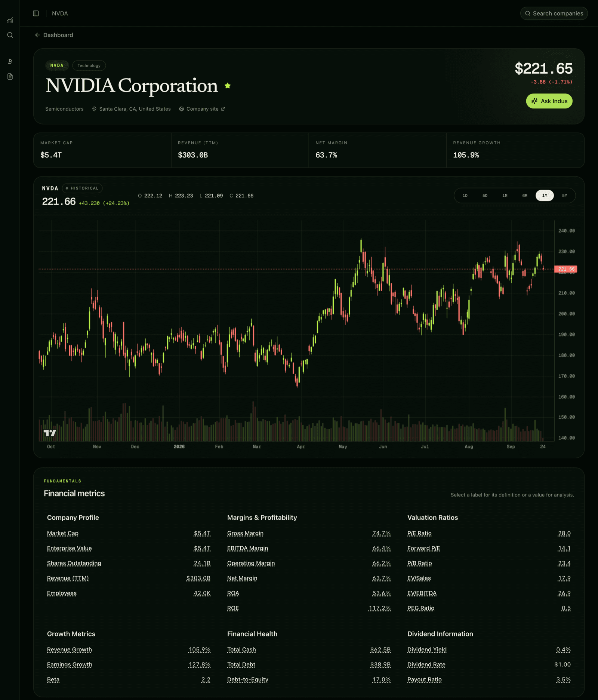The image size is (598, 700).
Task: Click the Revenue (TTM) summary card
Action: coord(240,150)
